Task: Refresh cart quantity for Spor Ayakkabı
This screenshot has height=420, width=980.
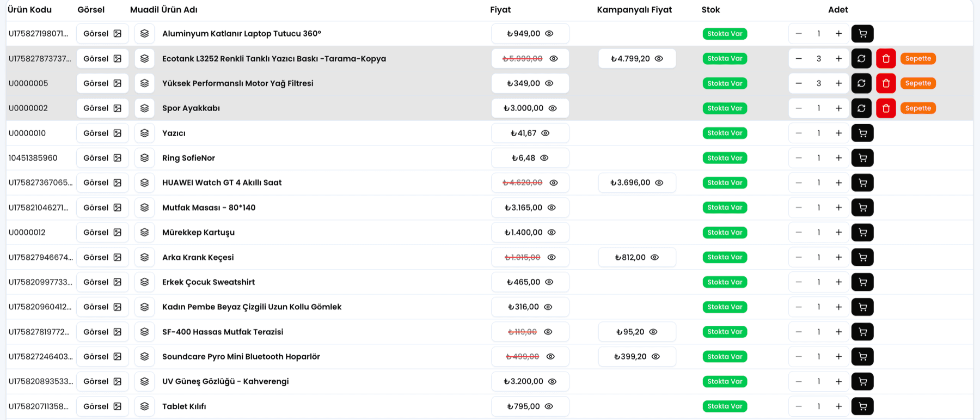Action: point(861,108)
